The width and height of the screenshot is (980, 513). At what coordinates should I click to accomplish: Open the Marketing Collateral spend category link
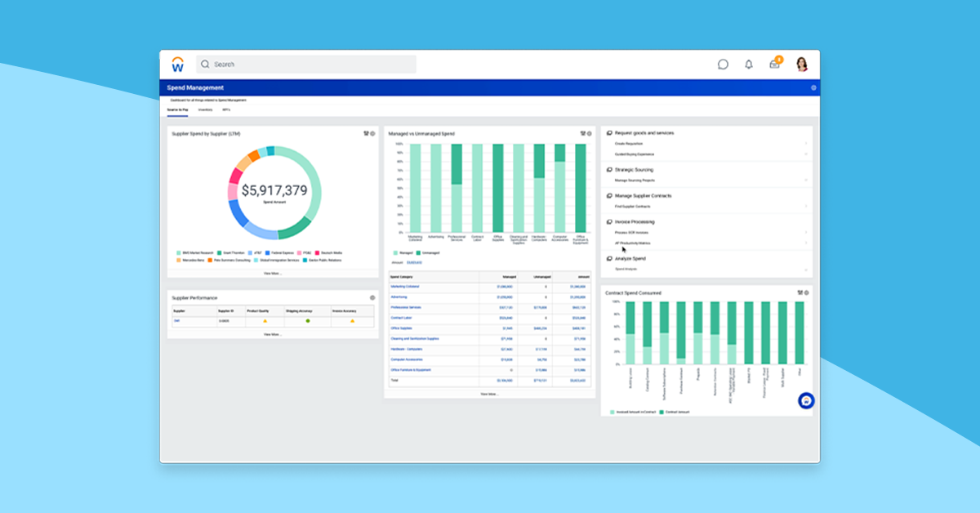point(405,287)
